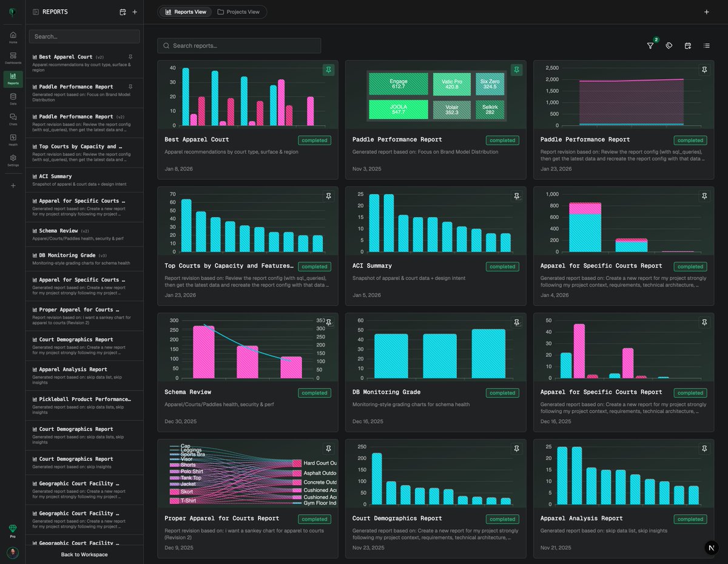Open Settings gear in the navigation rail
This screenshot has height=564, width=728.
coord(13,160)
